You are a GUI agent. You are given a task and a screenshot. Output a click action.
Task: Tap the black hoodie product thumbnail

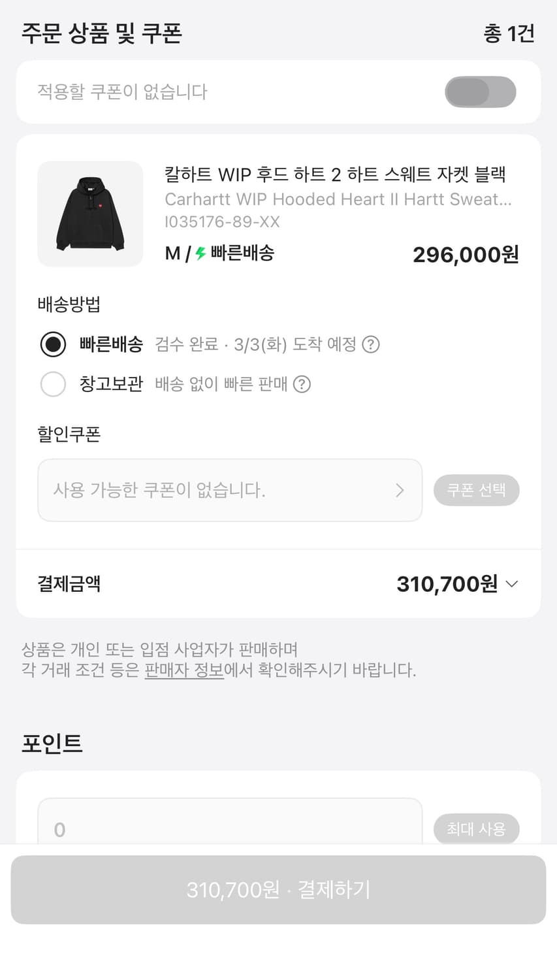click(x=90, y=214)
